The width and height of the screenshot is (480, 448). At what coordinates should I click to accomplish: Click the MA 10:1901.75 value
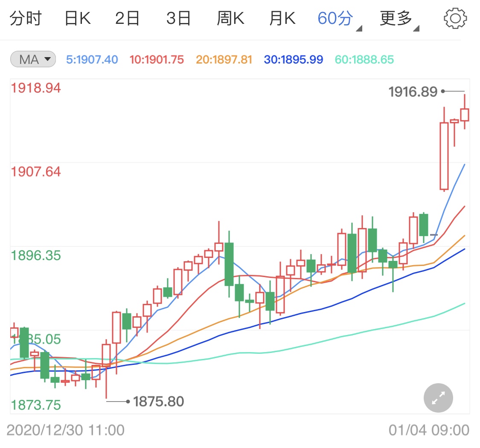click(x=157, y=59)
